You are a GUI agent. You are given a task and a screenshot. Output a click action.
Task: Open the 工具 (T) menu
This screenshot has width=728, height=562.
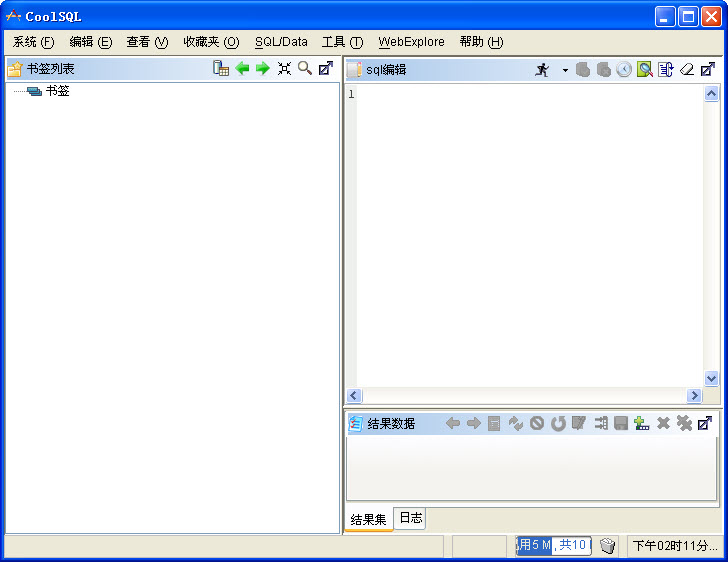(342, 42)
